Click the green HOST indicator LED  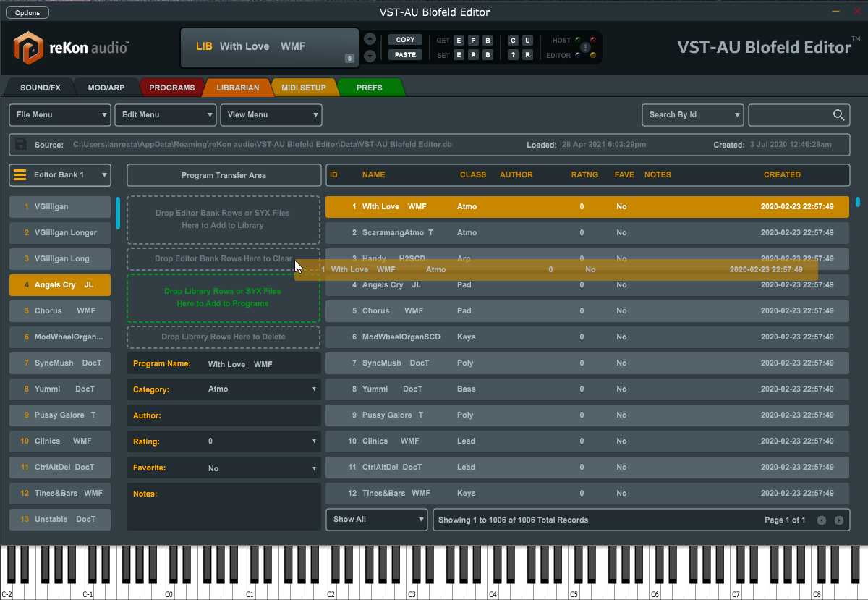coord(578,40)
